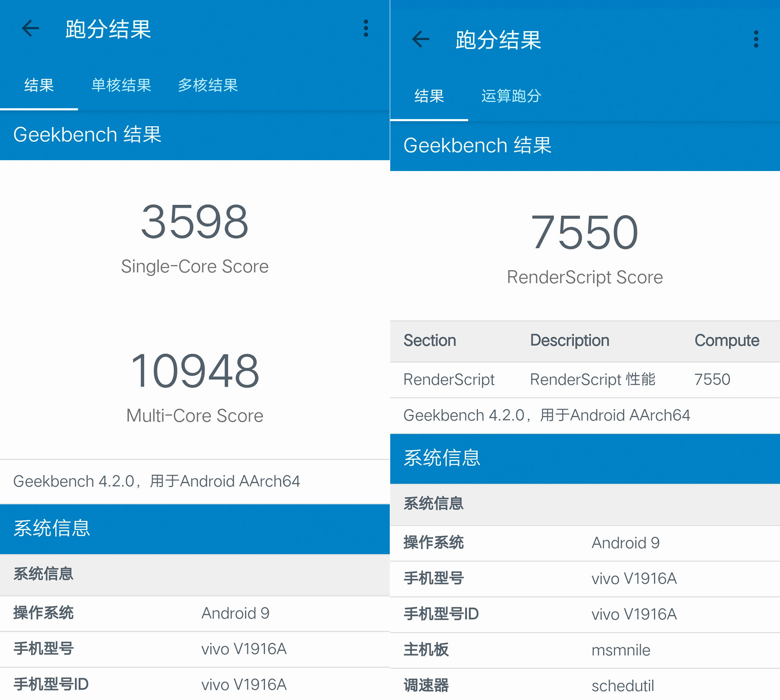The height and width of the screenshot is (700, 780).
Task: Select the 主机板 msmnile entry
Action: 585,649
